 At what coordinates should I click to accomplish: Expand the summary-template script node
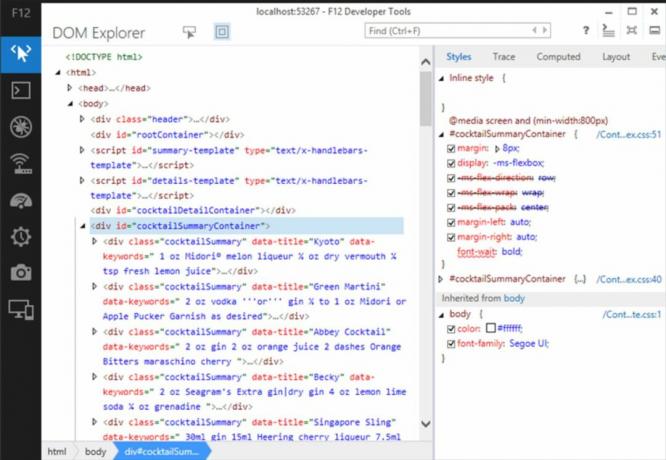pos(82,150)
